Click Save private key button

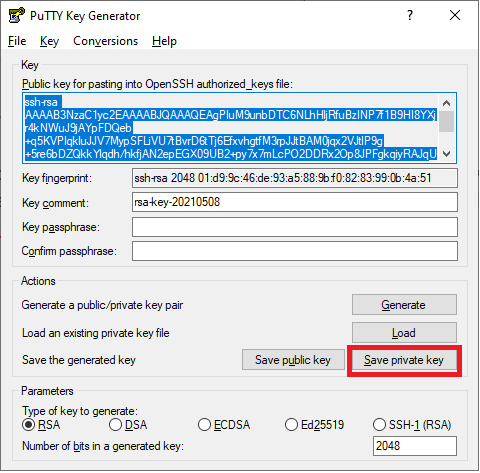coord(404,360)
